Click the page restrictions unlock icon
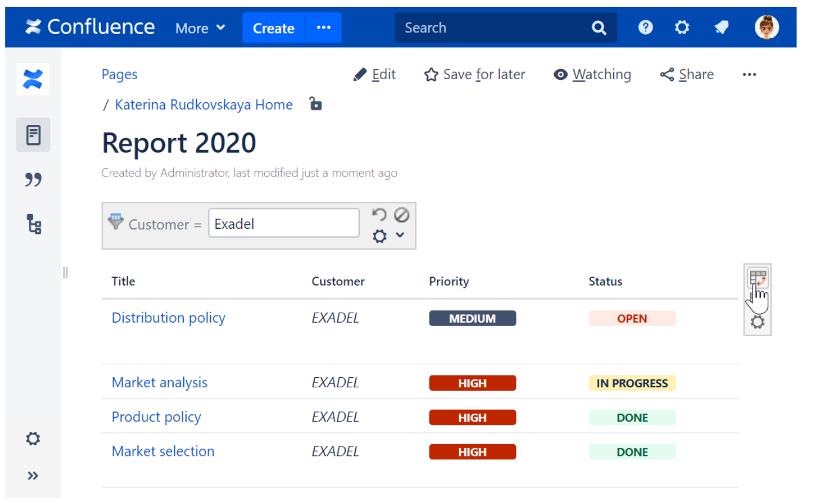The image size is (827, 504). [316, 104]
